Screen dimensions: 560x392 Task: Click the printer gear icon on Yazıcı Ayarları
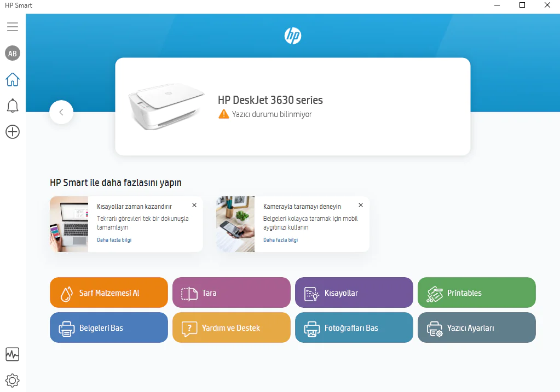coord(435,329)
